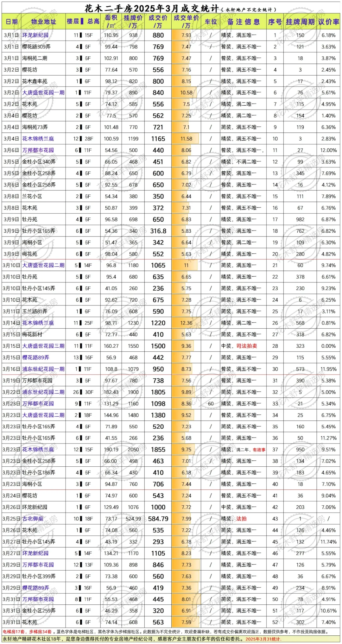The width and height of the screenshot is (342, 644).
Task: Select the unit price bar 10.58
Action: tap(184, 93)
